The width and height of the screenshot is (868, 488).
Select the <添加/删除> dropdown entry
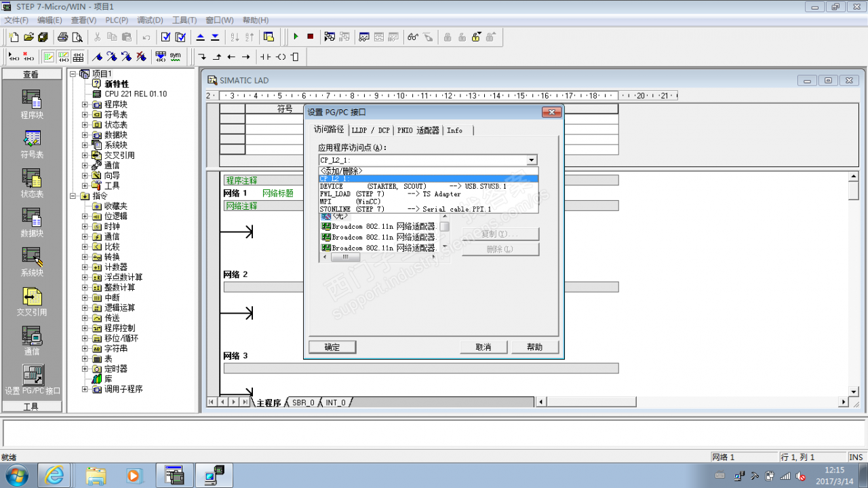click(x=429, y=171)
